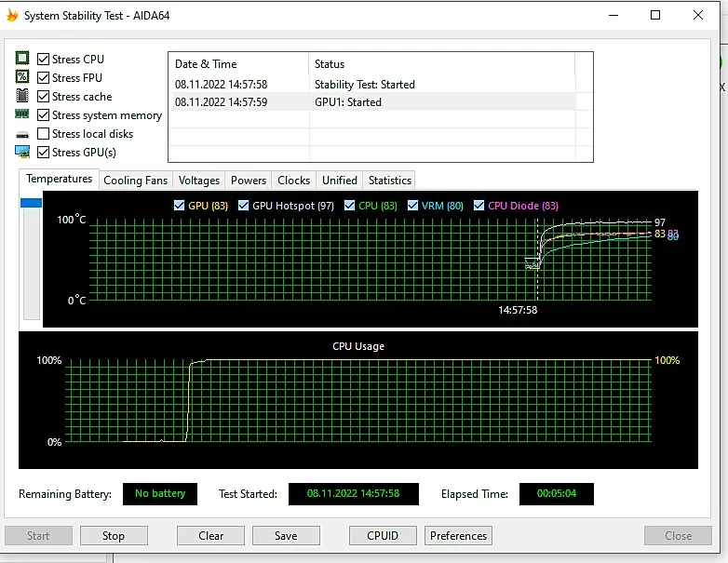728x563 pixels.
Task: Click the blue graph scale slider handle
Action: 31,203
